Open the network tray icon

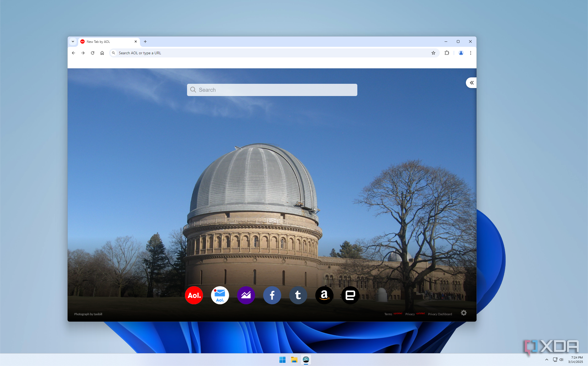555,360
